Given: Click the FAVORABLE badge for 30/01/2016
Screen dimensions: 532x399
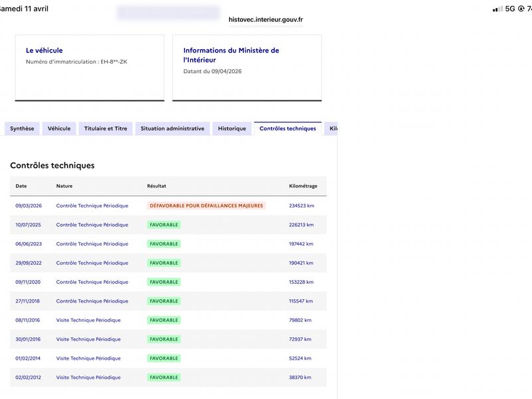Looking at the screenshot, I should 164,339.
